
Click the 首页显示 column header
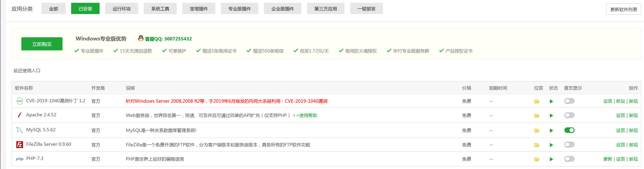[573, 88]
